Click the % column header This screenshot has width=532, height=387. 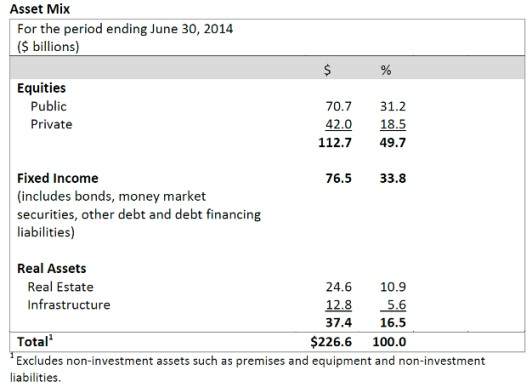point(386,70)
